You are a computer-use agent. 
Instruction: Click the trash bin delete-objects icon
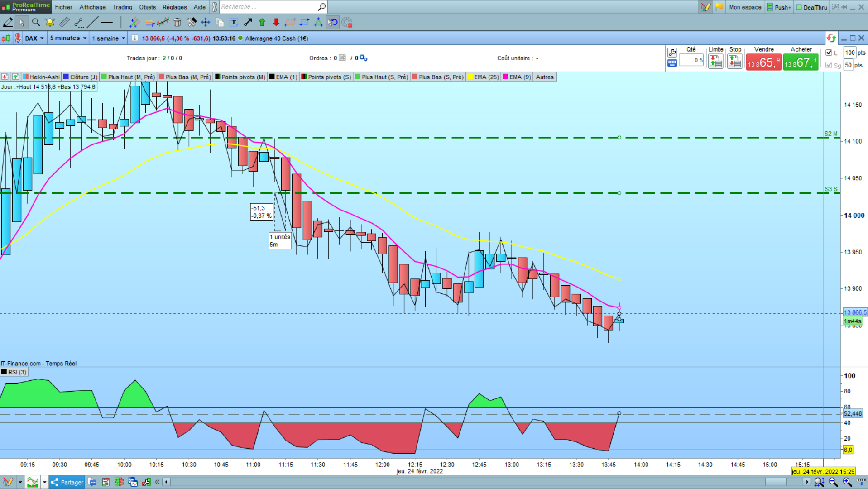point(177,22)
